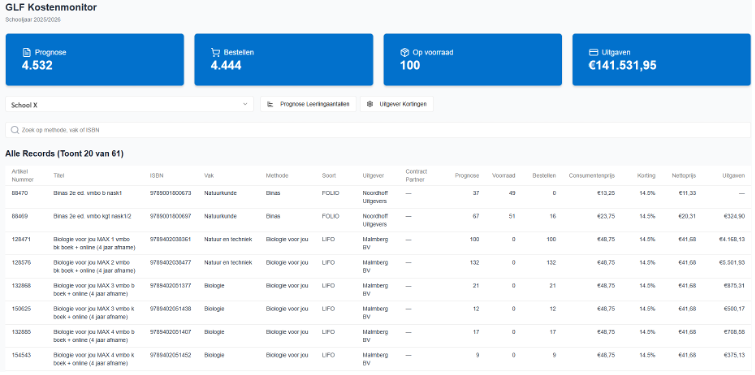The height and width of the screenshot is (375, 755).
Task: Click 'FOLIO' in the Binas kgt nask1/2 row
Action: [x=330, y=216]
